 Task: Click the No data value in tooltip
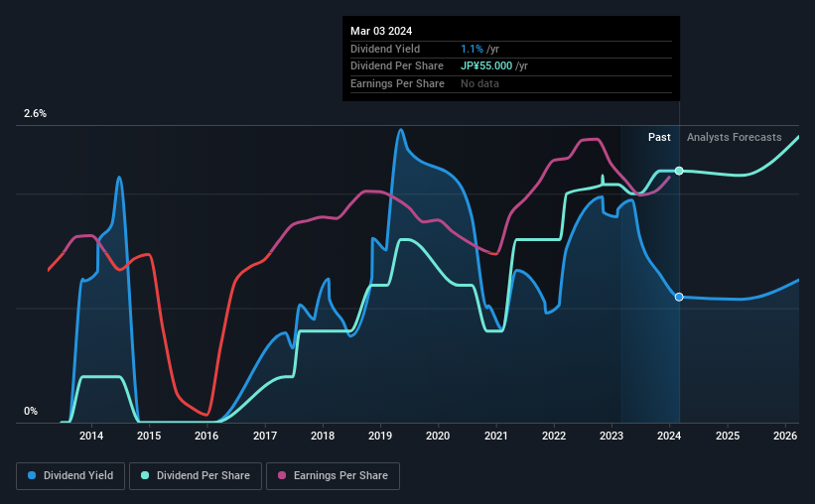(x=479, y=83)
